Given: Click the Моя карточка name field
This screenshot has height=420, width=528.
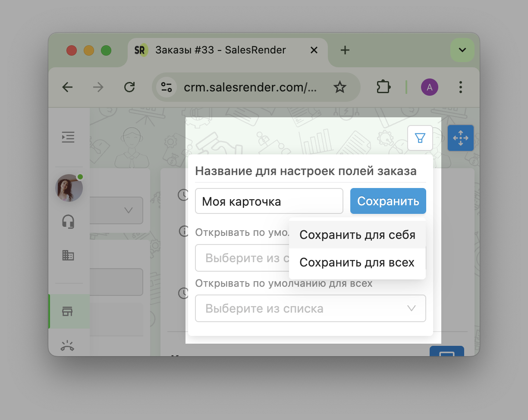Looking at the screenshot, I should tap(269, 201).
